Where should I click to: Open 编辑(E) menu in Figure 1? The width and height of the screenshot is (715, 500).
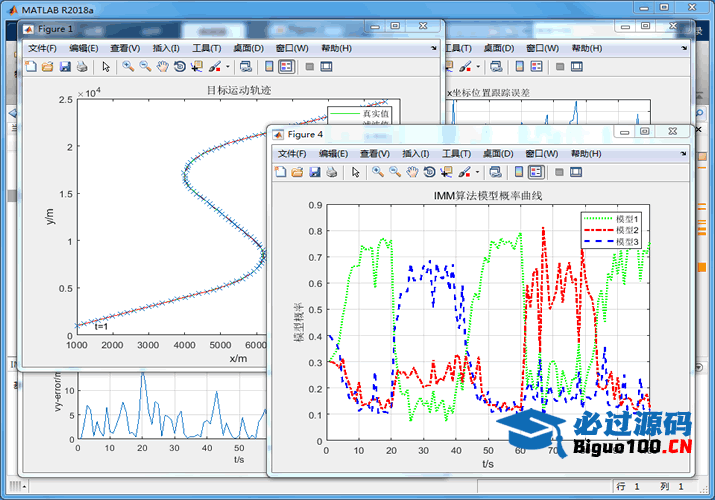tap(83, 48)
